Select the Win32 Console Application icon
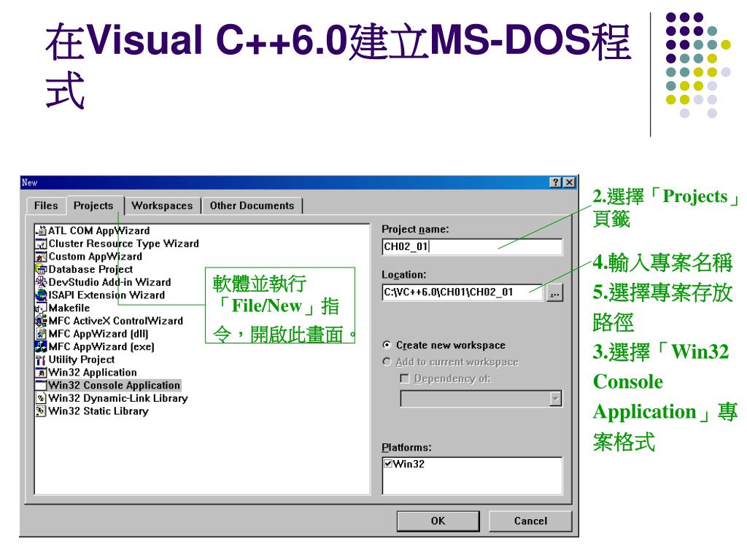747x560 pixels. coord(42,385)
